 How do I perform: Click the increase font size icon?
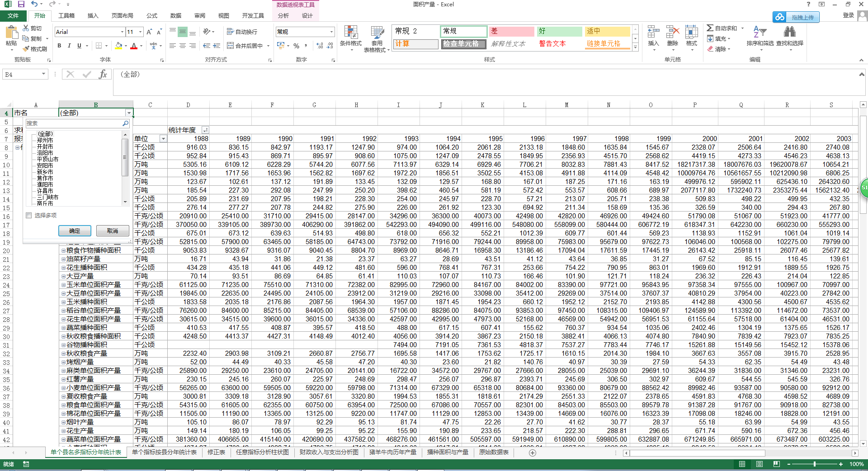[150, 32]
